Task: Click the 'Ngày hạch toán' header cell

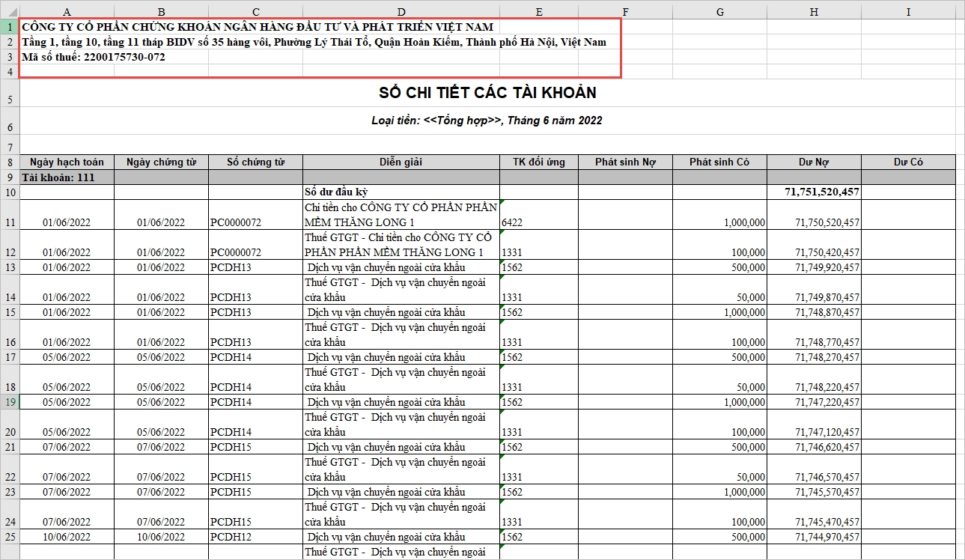Action: point(67,162)
